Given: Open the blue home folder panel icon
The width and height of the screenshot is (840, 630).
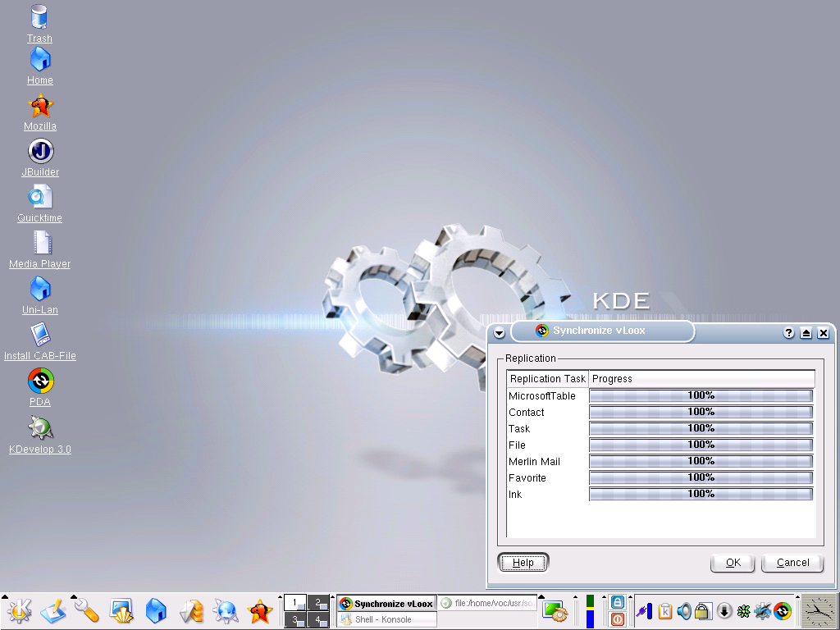Looking at the screenshot, I should [156, 610].
